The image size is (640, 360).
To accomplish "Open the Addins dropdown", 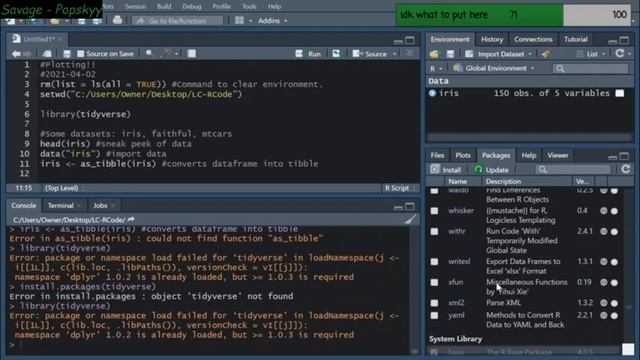I will coord(272,20).
